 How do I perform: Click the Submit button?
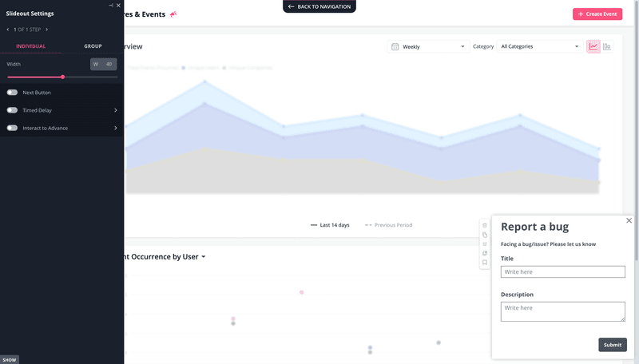click(613, 345)
